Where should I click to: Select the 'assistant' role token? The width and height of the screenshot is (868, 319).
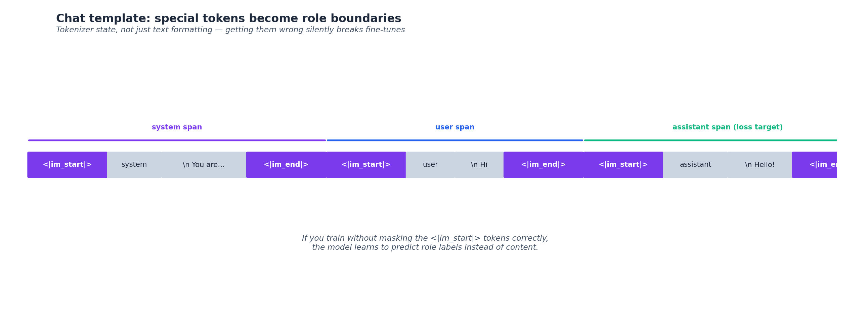pyautogui.click(x=695, y=165)
